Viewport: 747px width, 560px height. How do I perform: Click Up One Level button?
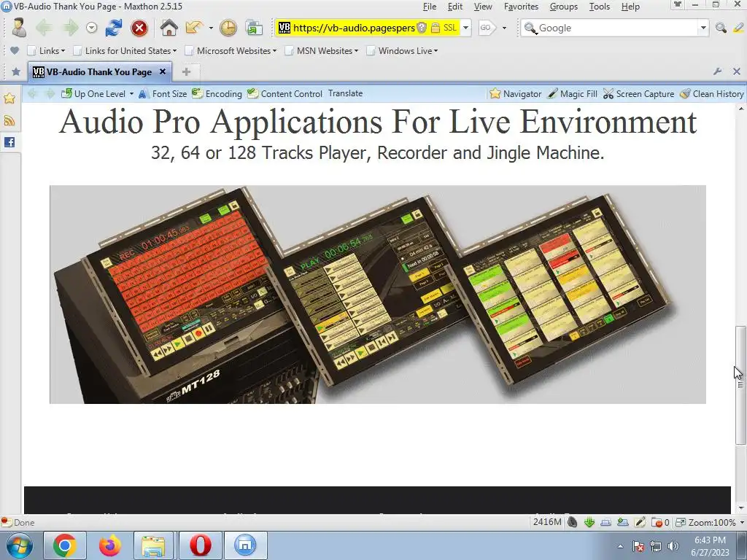pos(94,94)
